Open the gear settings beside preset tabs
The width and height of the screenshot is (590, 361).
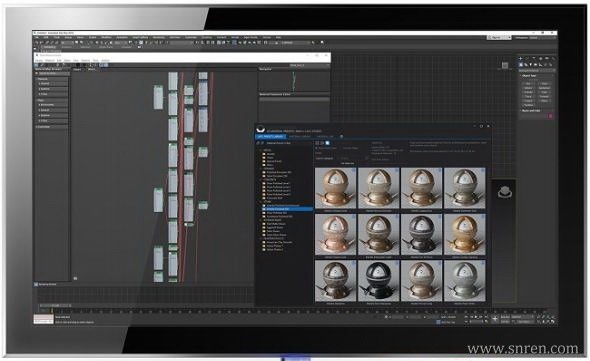pos(341,136)
